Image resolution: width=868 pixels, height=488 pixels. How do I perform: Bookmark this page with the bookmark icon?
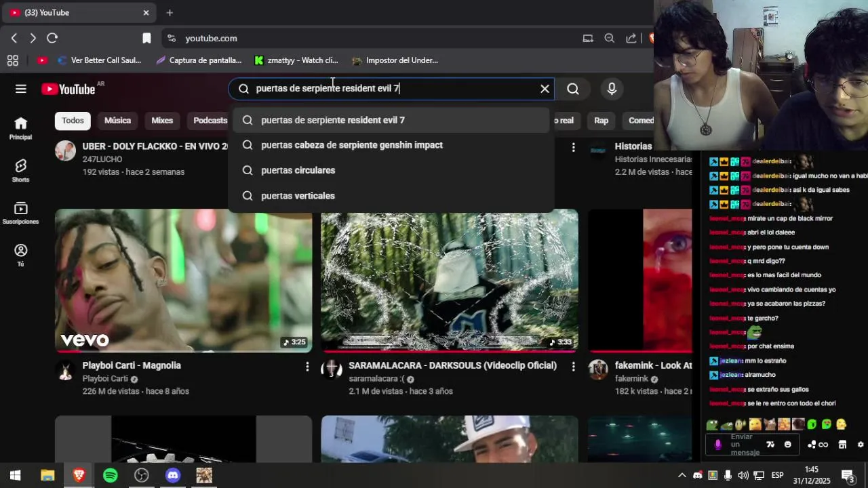[146, 39]
